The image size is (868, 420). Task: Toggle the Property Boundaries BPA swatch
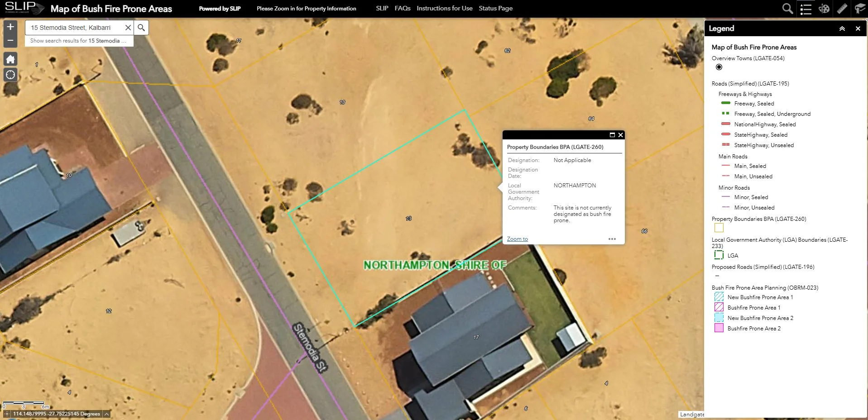click(x=719, y=228)
